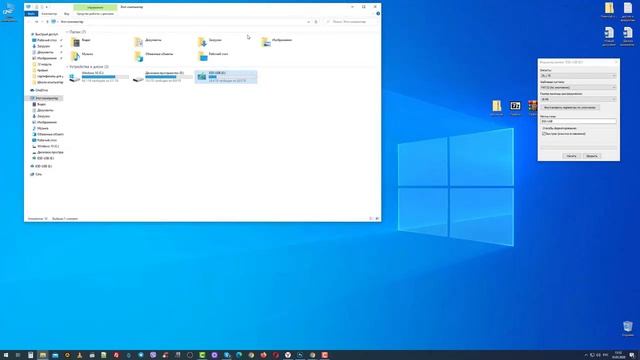Collapse the Папки (7) section header
The width and height of the screenshot is (640, 360).
pyautogui.click(x=77, y=32)
